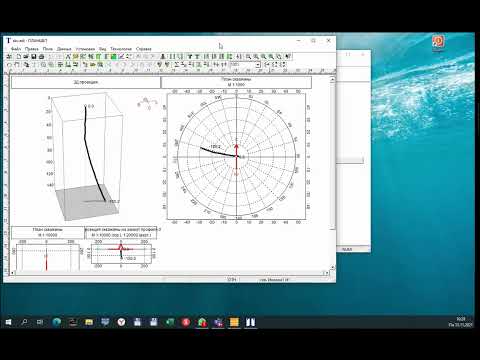Image resolution: width=480 pixels, height=360 pixels.
Task: Expand the toolbar scale combo box arrow
Action: 258,65
